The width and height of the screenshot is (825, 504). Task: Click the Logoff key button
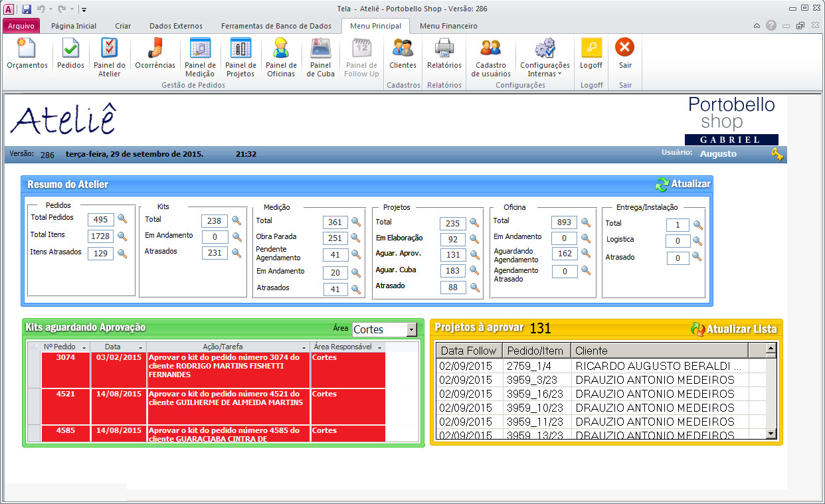click(591, 53)
